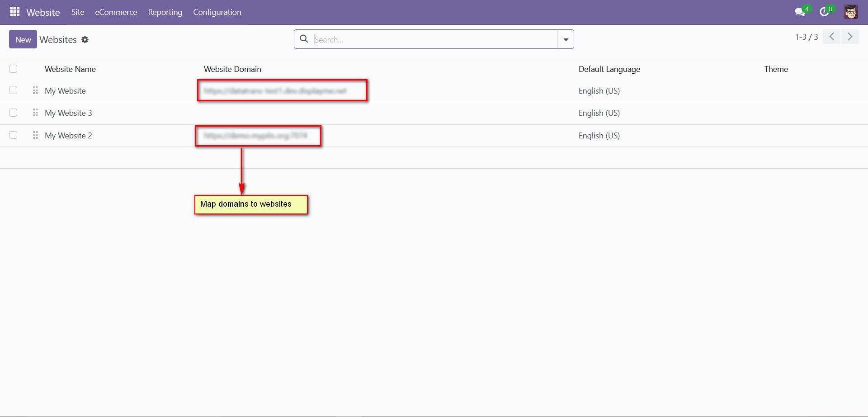Image resolution: width=868 pixels, height=417 pixels.
Task: Click the previous page chevron
Action: [831, 37]
